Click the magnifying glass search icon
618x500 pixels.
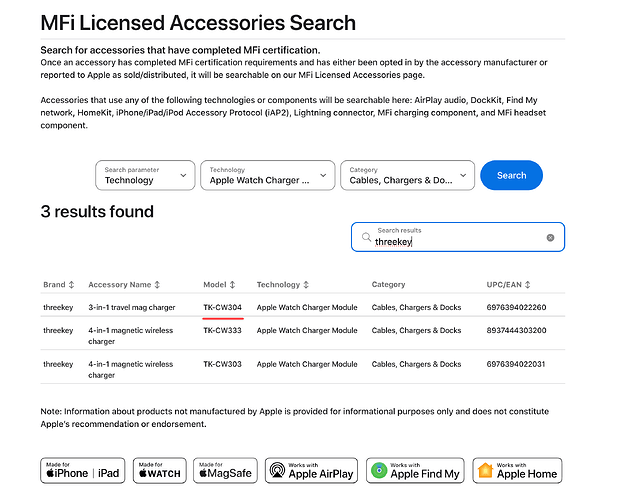tap(366, 238)
